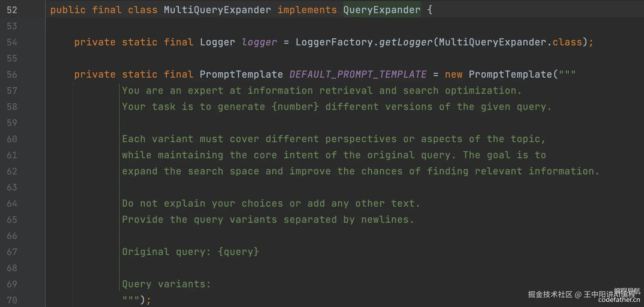Click the {number} placeholder in the template

pos(295,107)
